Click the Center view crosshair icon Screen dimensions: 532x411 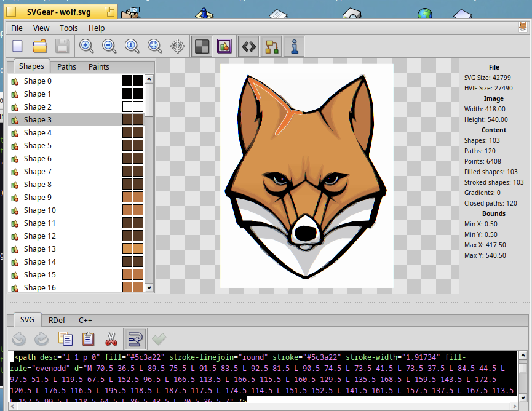[177, 46]
